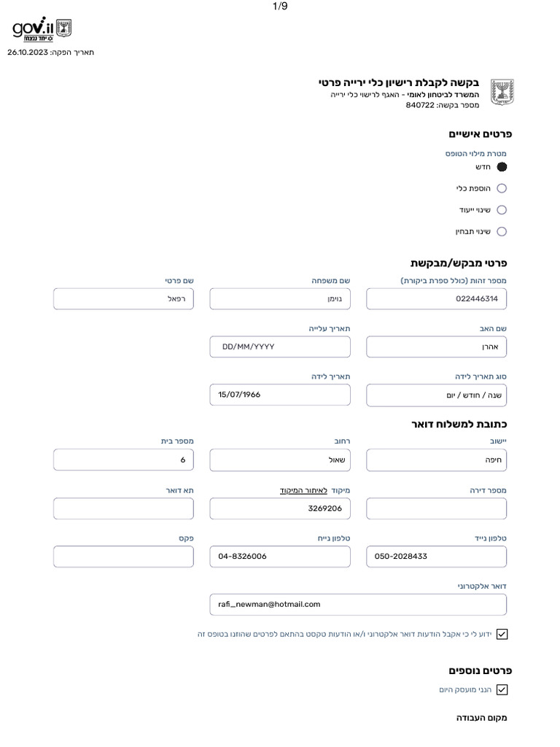The image size is (560, 747).
Task: Click the mobile phone field 050-2028433
Action: [436, 557]
